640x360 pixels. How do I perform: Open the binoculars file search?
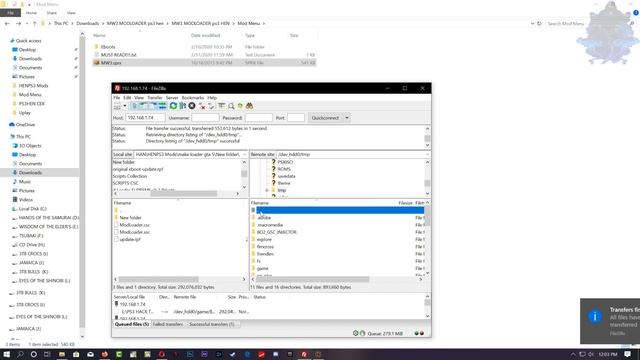(249, 106)
